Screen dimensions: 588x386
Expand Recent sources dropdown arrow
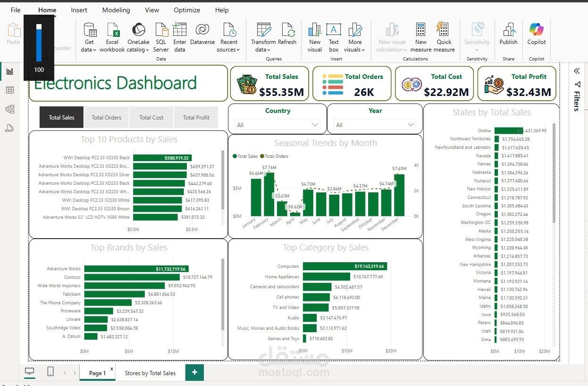238,50
